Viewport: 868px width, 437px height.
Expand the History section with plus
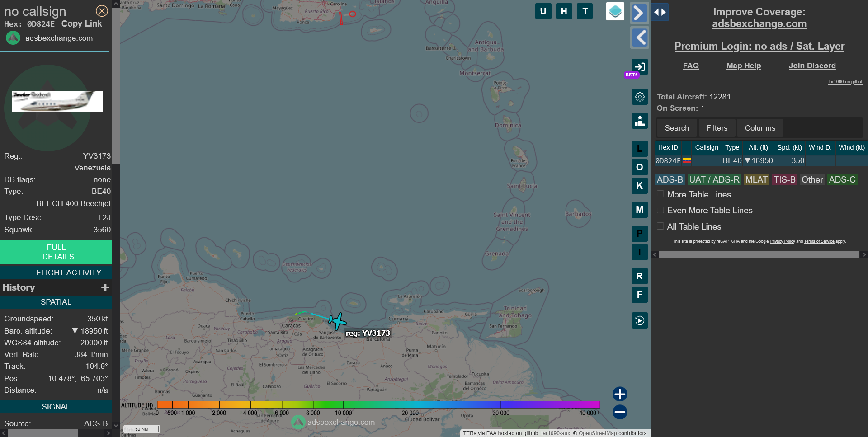pyautogui.click(x=105, y=287)
